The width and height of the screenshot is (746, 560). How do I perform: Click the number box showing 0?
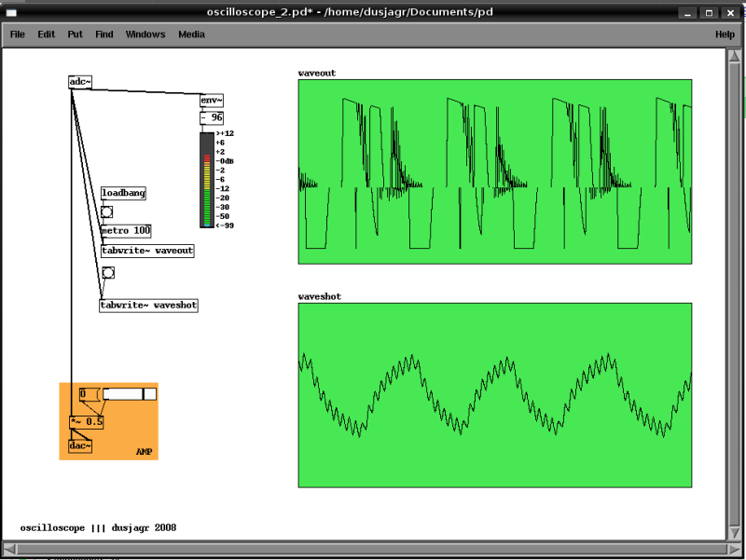point(90,394)
